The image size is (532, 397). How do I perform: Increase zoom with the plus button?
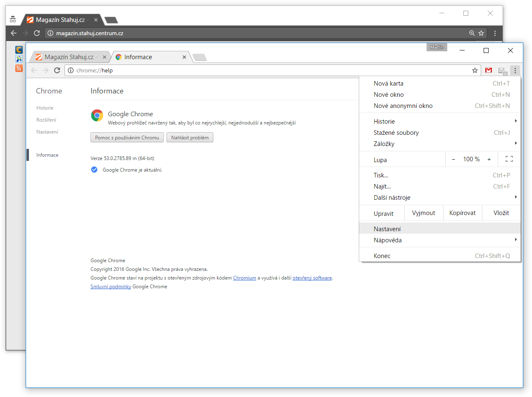click(x=489, y=159)
